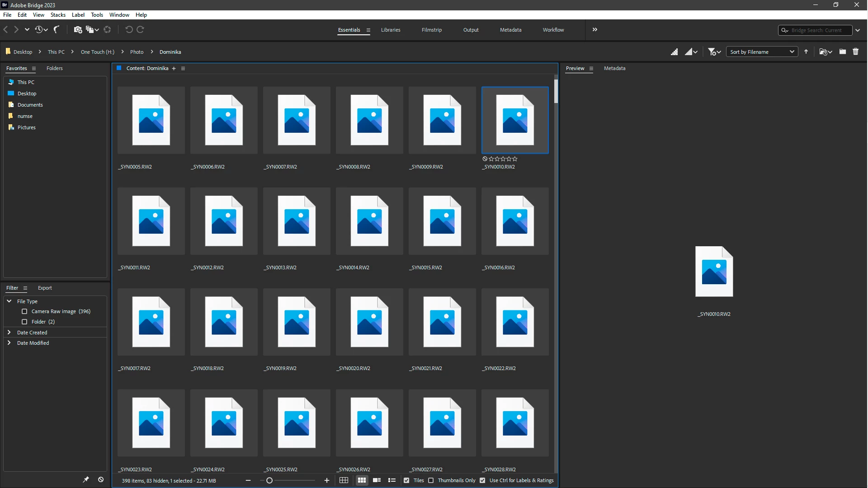Viewport: 868px width, 488px height.
Task: Switch to the Filmstrip workspace tab
Action: [x=431, y=30]
